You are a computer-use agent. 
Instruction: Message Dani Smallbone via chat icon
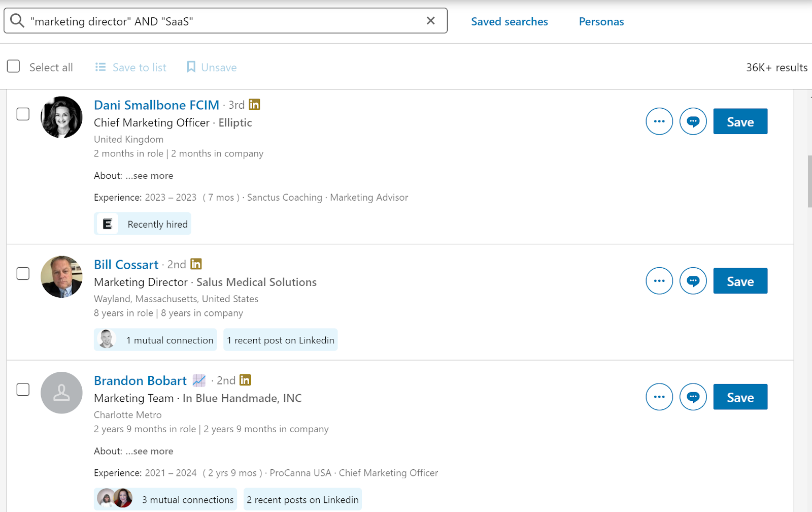(x=693, y=121)
